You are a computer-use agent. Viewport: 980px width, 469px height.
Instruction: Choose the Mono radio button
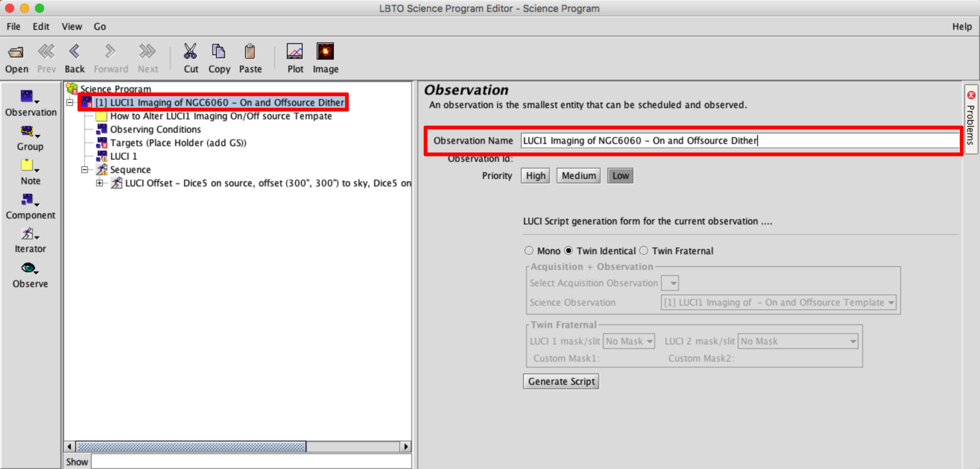coord(529,251)
